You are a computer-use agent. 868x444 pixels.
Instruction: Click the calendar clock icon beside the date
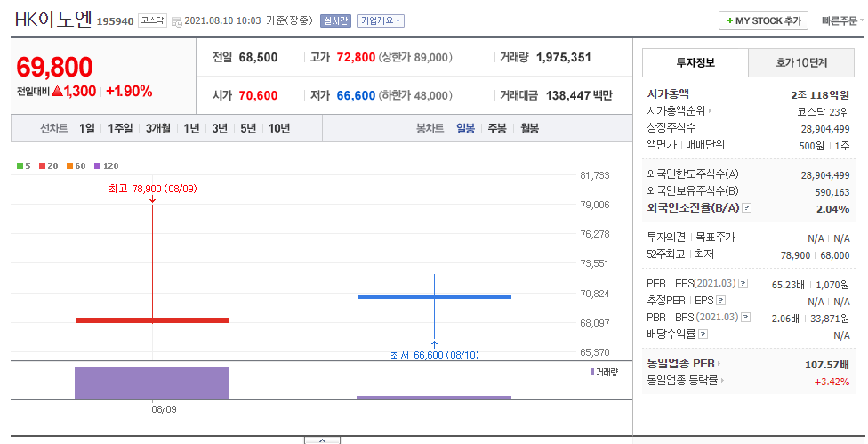click(177, 21)
